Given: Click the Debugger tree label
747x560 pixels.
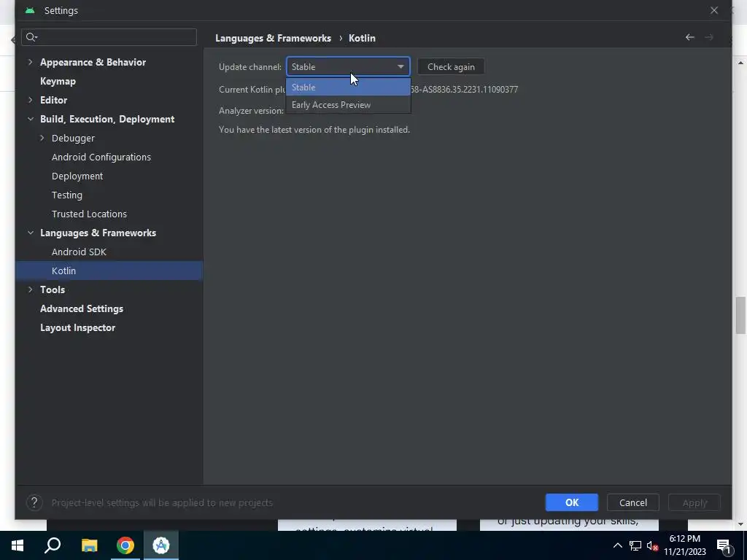Looking at the screenshot, I should 73,138.
